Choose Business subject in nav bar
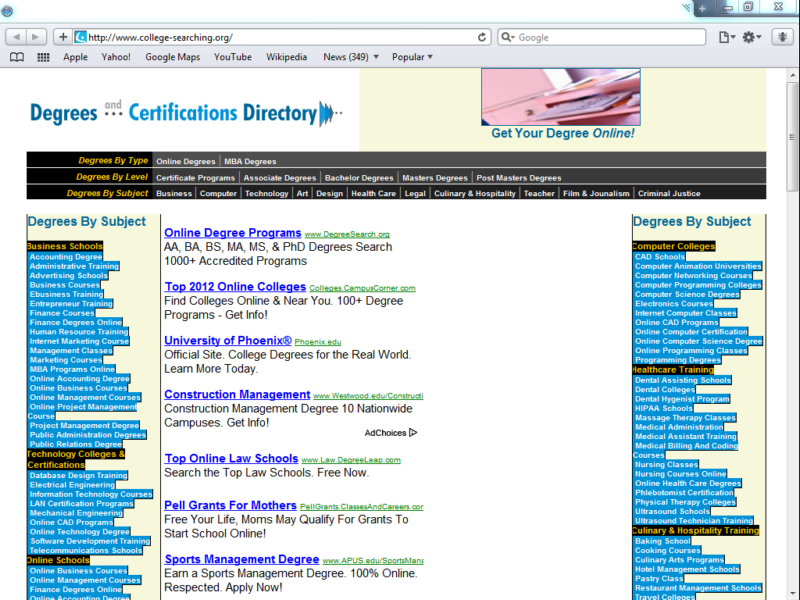Screen dimensions: 800x600 tap(174, 193)
